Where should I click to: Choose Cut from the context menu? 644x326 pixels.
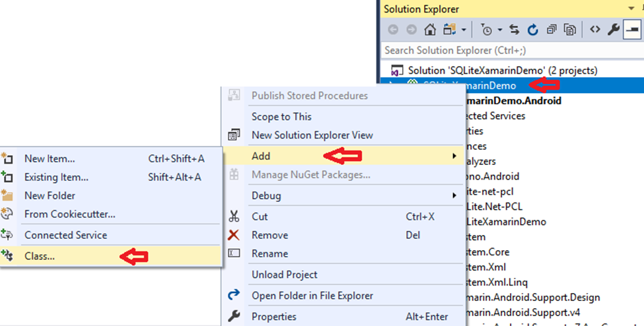point(343,216)
